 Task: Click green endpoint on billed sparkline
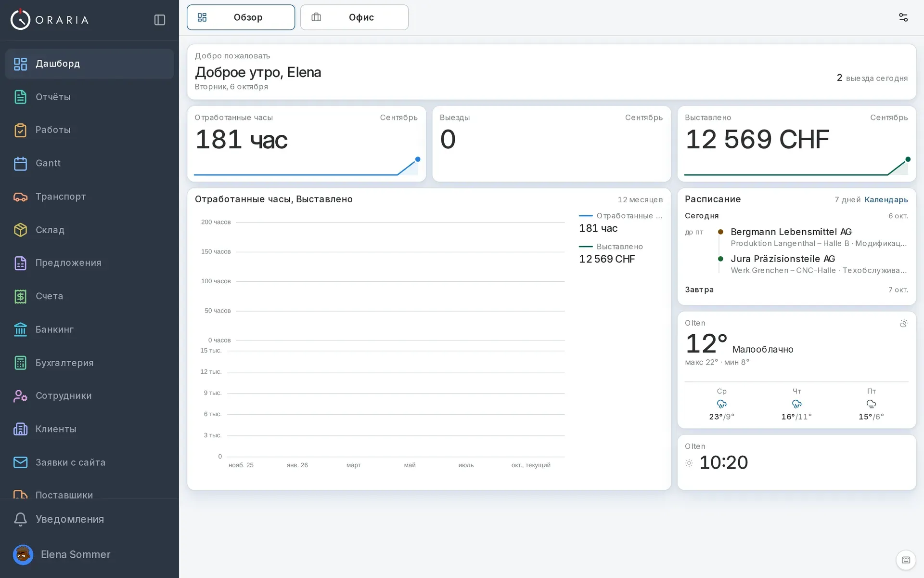pyautogui.click(x=908, y=159)
